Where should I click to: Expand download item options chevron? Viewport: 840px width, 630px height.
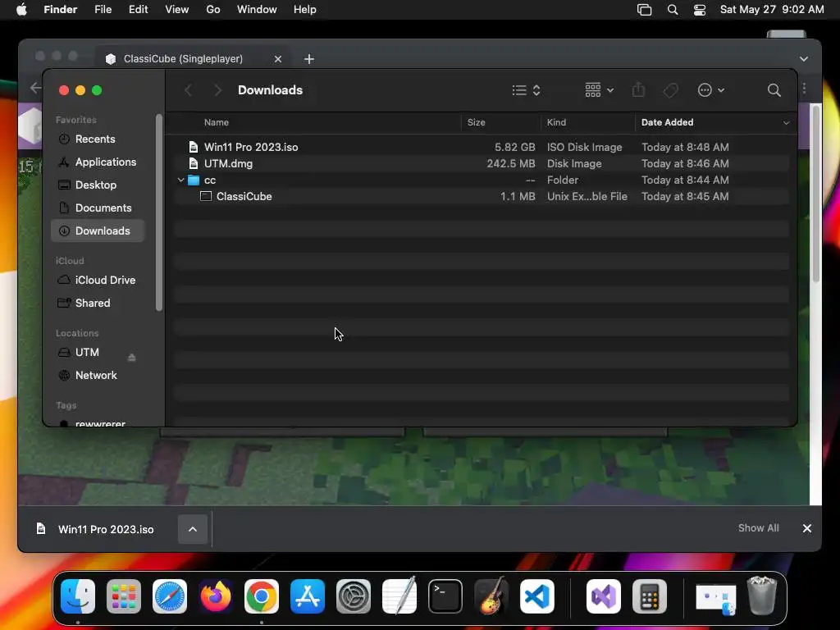pyautogui.click(x=193, y=529)
